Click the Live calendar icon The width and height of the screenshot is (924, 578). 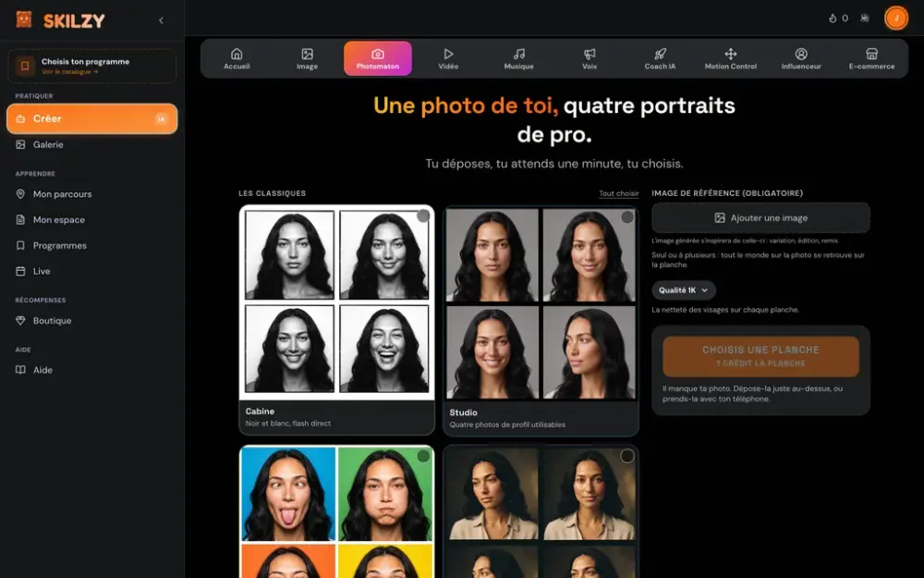coord(20,271)
